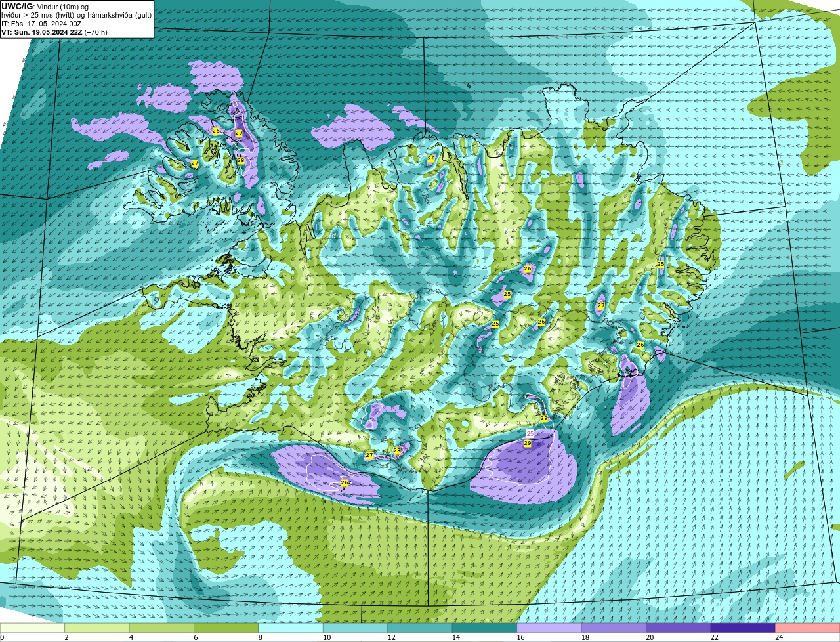Click the "6" tick label on the scale
The height and width of the screenshot is (642, 840).
[x=196, y=637]
